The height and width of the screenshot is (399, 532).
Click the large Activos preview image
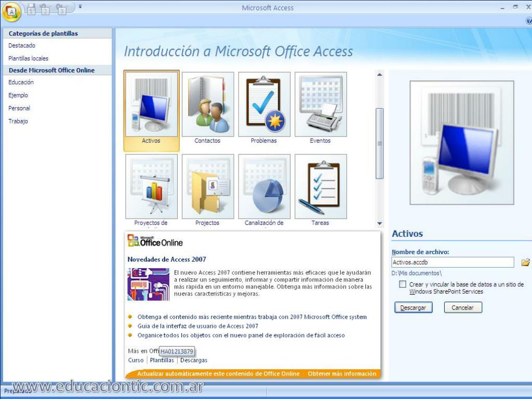click(462, 142)
